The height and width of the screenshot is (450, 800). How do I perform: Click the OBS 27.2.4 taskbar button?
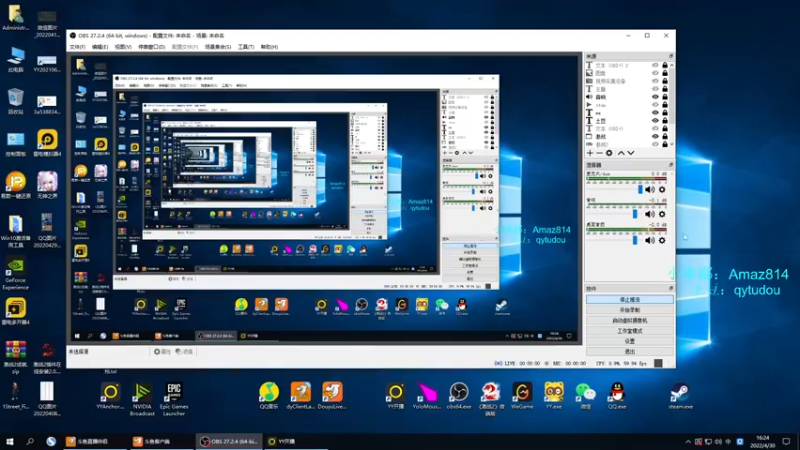pyautogui.click(x=230, y=441)
